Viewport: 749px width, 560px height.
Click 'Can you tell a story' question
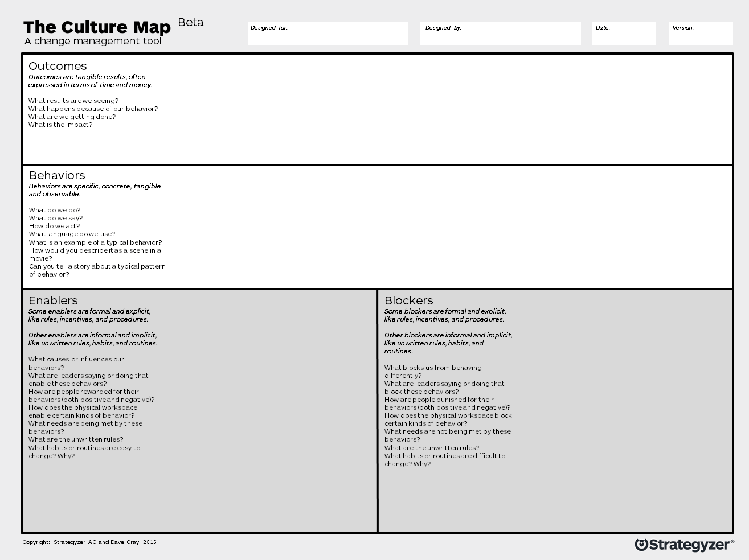coord(97,270)
